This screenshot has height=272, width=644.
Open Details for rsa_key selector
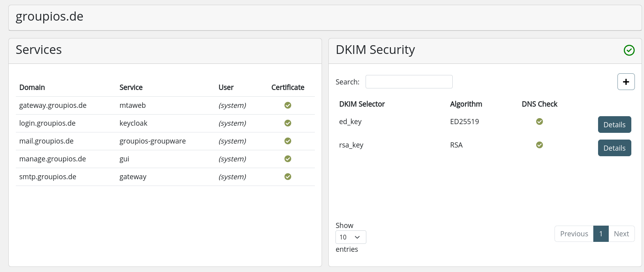[x=614, y=148]
